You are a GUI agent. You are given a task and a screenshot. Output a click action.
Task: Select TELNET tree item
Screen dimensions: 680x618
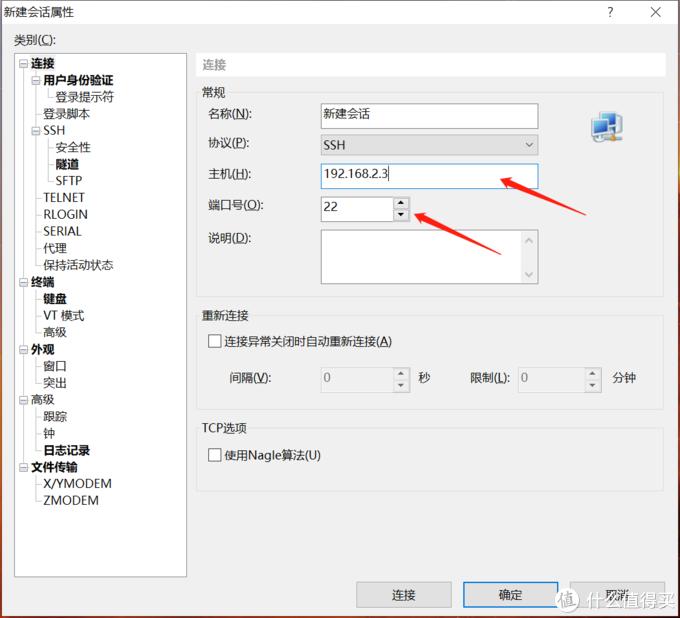(64, 198)
